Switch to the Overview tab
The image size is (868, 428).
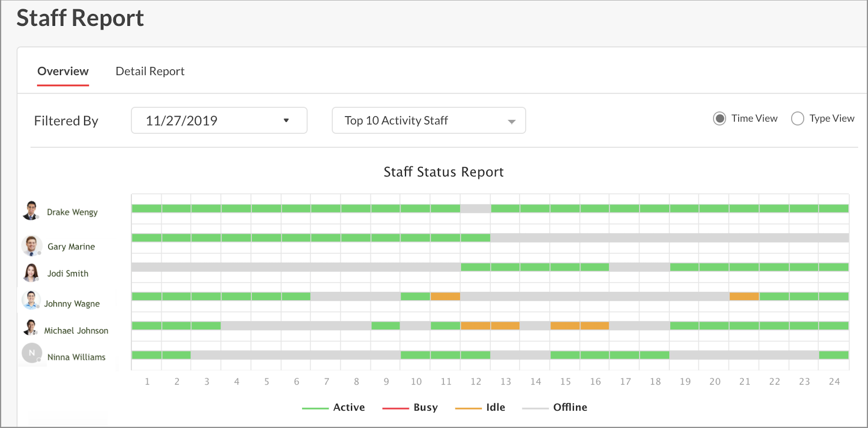tap(63, 71)
